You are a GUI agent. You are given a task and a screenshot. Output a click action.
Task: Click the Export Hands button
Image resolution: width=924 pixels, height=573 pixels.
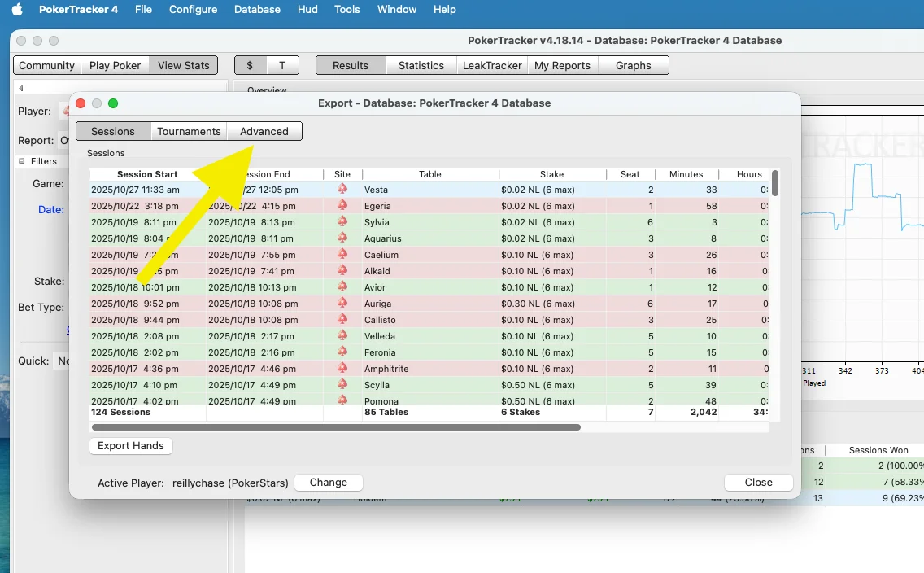[x=130, y=445]
